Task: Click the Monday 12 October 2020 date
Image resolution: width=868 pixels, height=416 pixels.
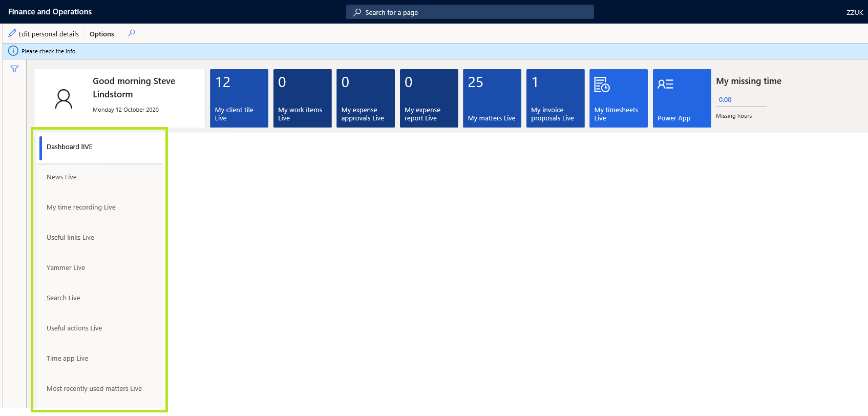Action: click(x=125, y=110)
